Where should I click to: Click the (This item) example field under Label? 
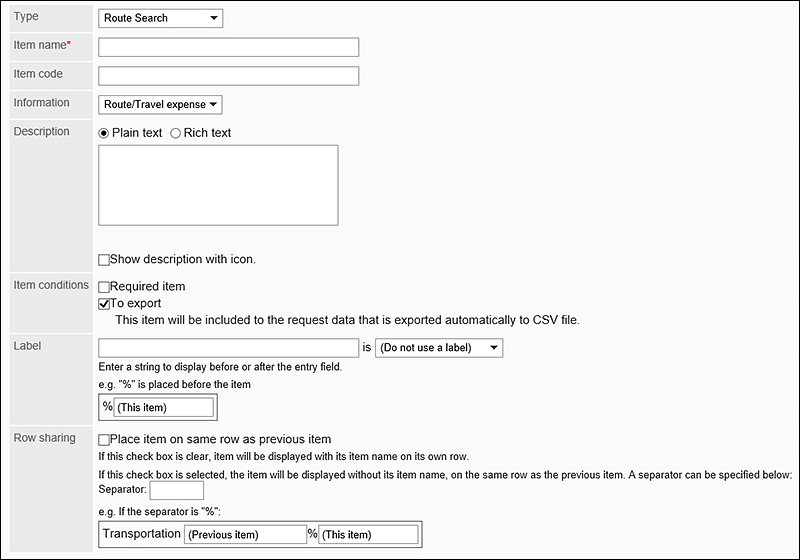(163, 408)
